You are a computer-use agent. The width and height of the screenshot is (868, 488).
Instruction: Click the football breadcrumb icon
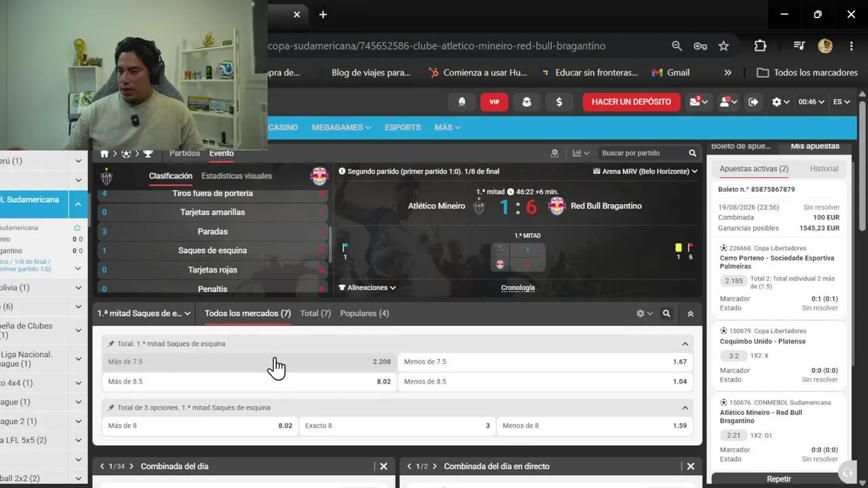tap(126, 154)
